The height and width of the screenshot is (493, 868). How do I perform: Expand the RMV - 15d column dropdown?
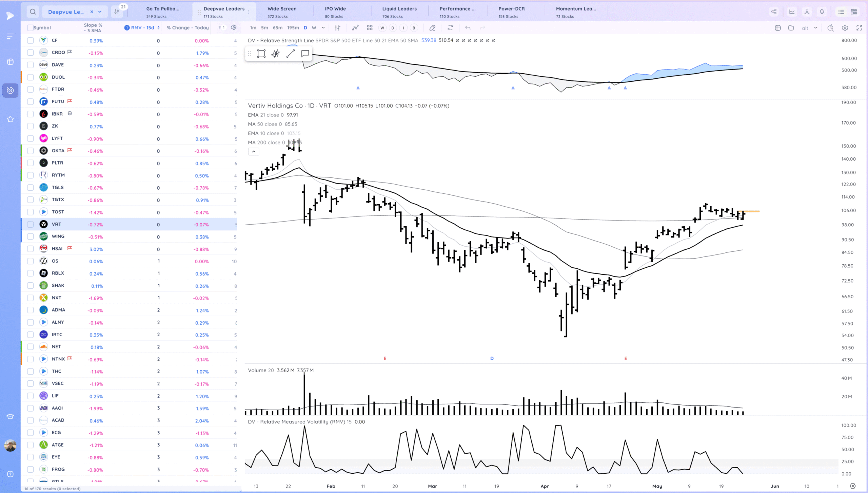click(158, 28)
